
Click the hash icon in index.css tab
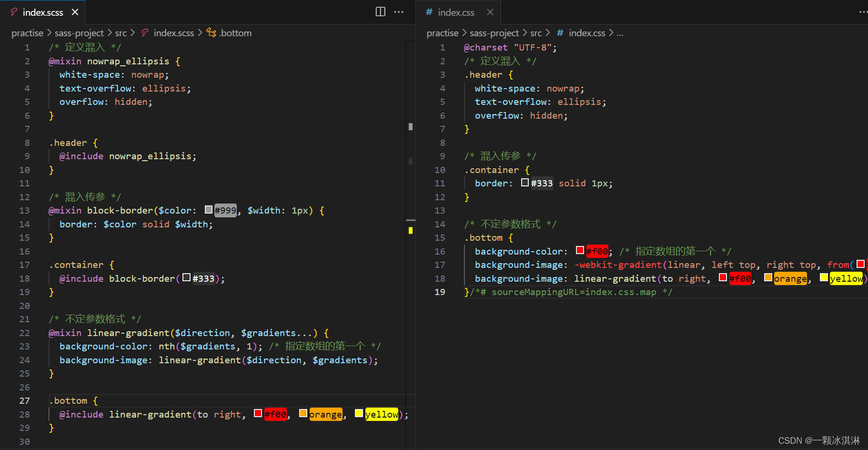point(429,12)
